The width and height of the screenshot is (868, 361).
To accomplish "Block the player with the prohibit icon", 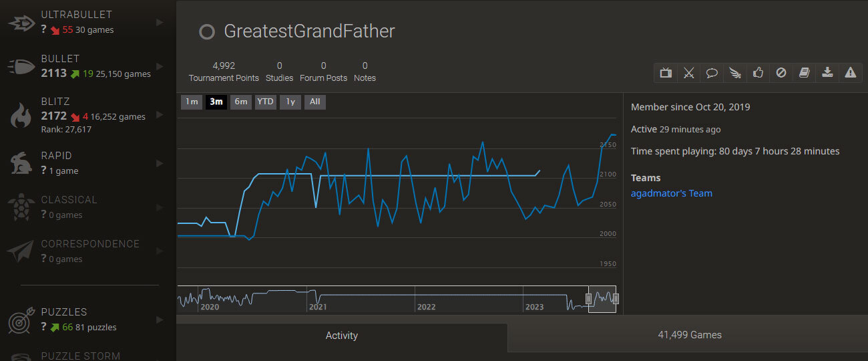I will [781, 73].
